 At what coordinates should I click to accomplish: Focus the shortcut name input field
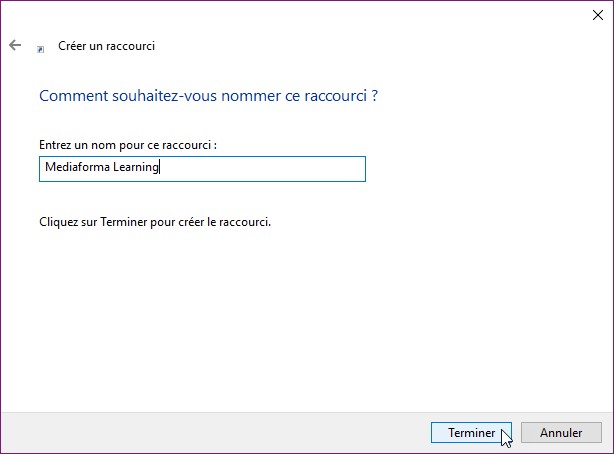pyautogui.click(x=202, y=168)
